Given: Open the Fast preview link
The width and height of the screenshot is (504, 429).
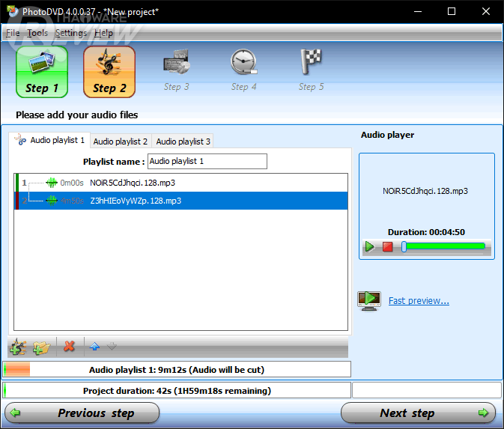Looking at the screenshot, I should point(419,301).
